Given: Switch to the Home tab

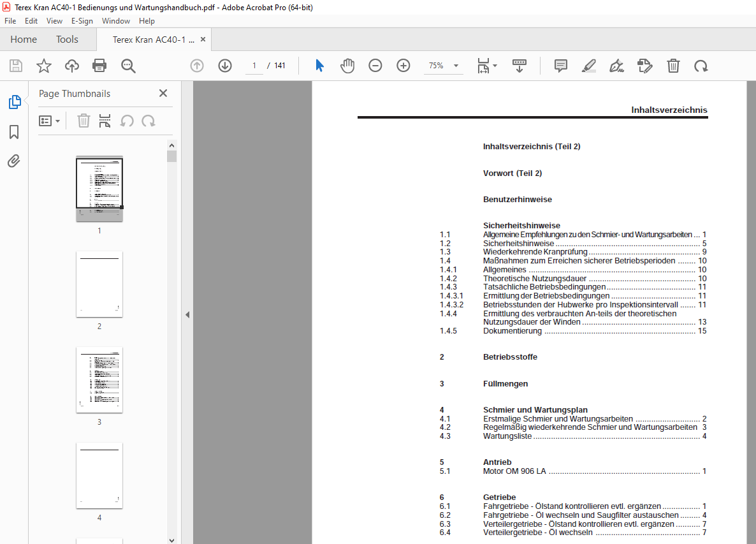Looking at the screenshot, I should (24, 40).
